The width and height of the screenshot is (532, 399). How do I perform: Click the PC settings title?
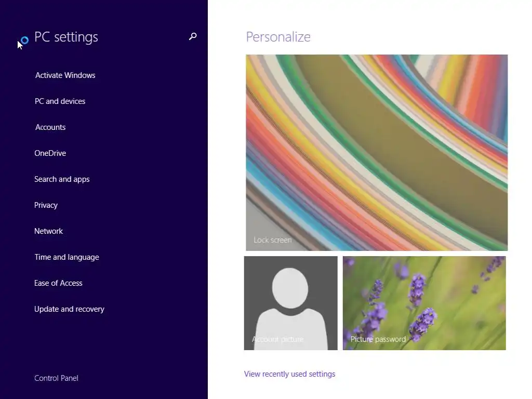(x=66, y=37)
